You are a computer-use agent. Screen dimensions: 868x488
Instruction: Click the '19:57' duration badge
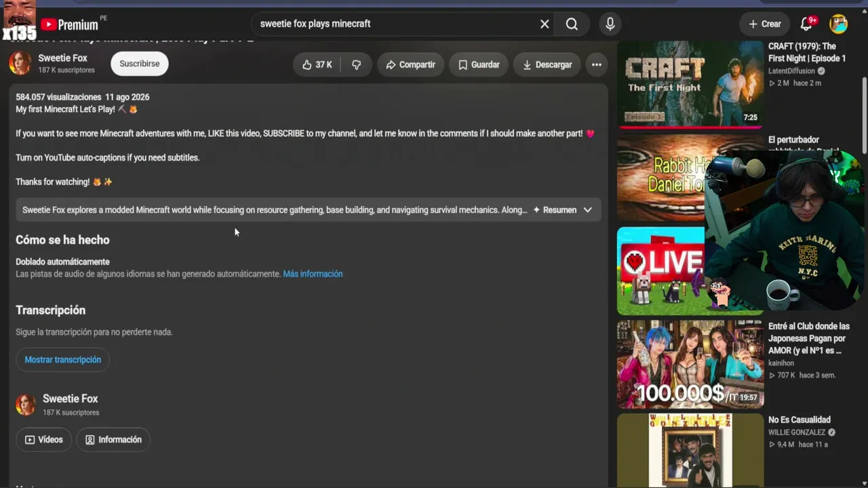(x=748, y=398)
